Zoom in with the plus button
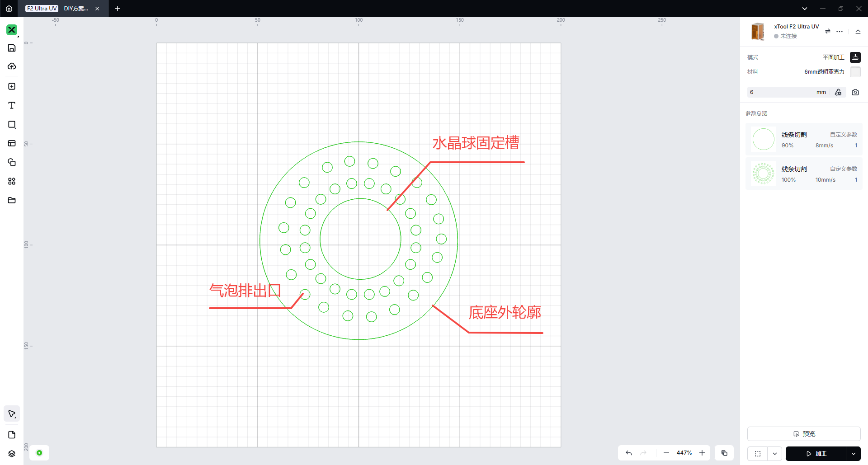Screen dimensions: 868x465 click(702, 453)
